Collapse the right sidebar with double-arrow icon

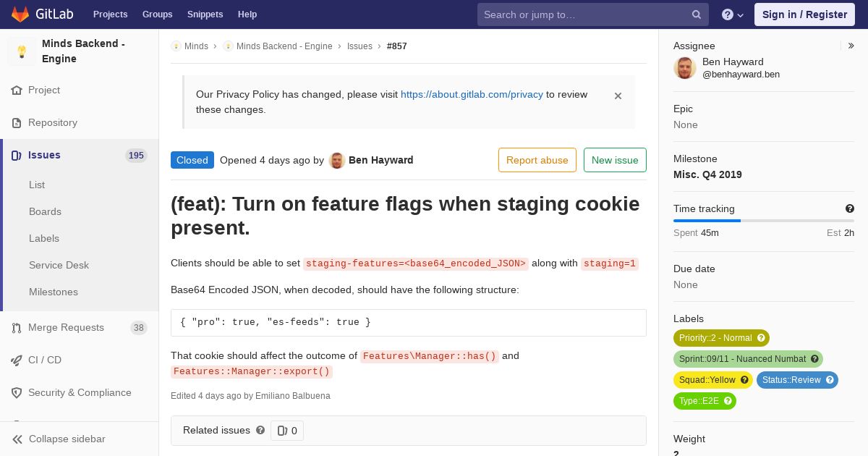coord(851,46)
